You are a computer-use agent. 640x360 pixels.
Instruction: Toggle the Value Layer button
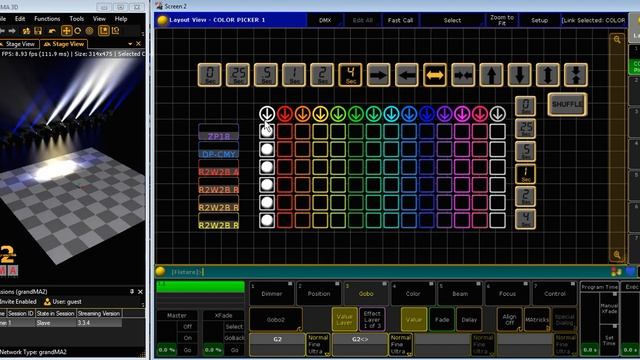tap(344, 320)
